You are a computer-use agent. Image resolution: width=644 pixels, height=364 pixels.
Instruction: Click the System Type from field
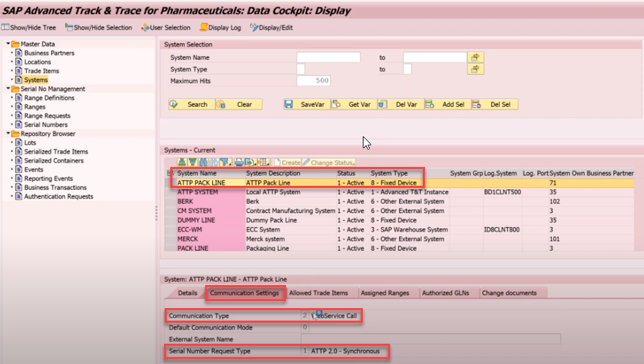click(301, 69)
